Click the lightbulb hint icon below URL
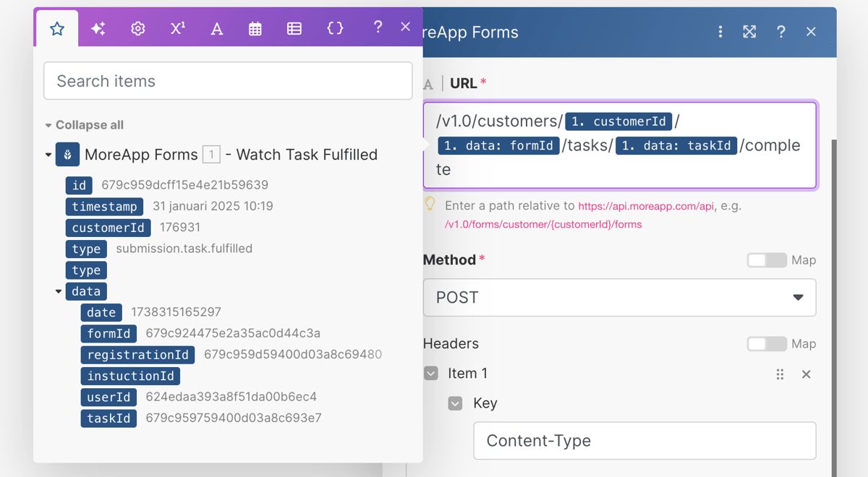868x477 pixels. (430, 205)
